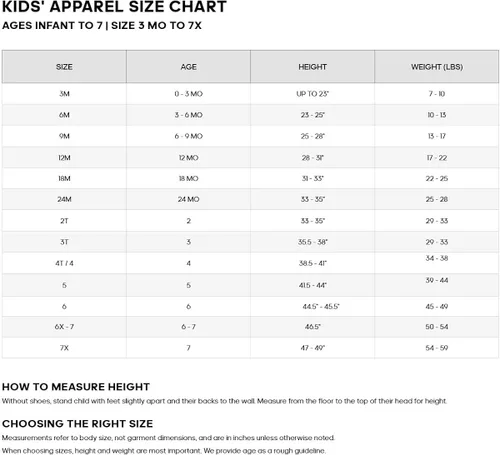Select the 24M size cell
The image size is (500, 455).
(x=64, y=199)
